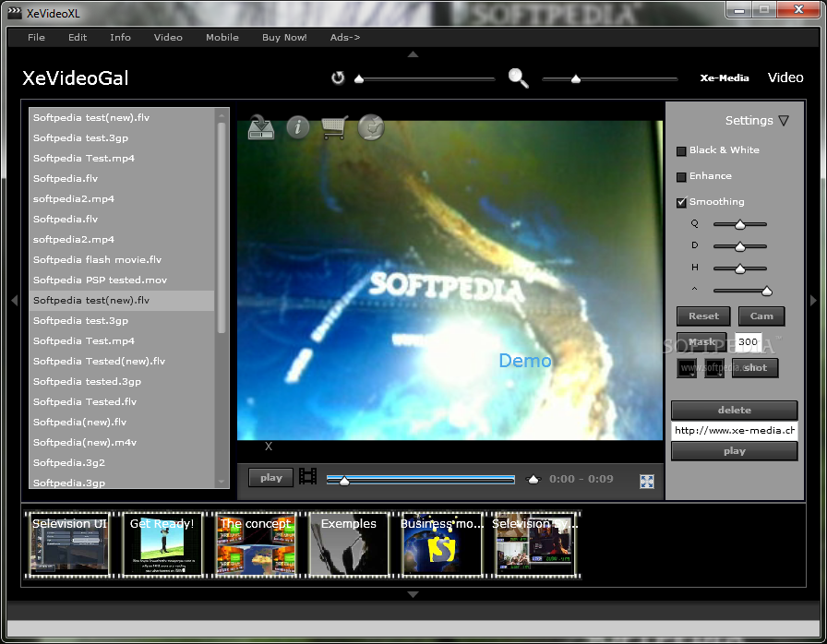Image resolution: width=827 pixels, height=644 pixels.
Task: Select the Business mo... thumbnail
Action: (x=442, y=545)
